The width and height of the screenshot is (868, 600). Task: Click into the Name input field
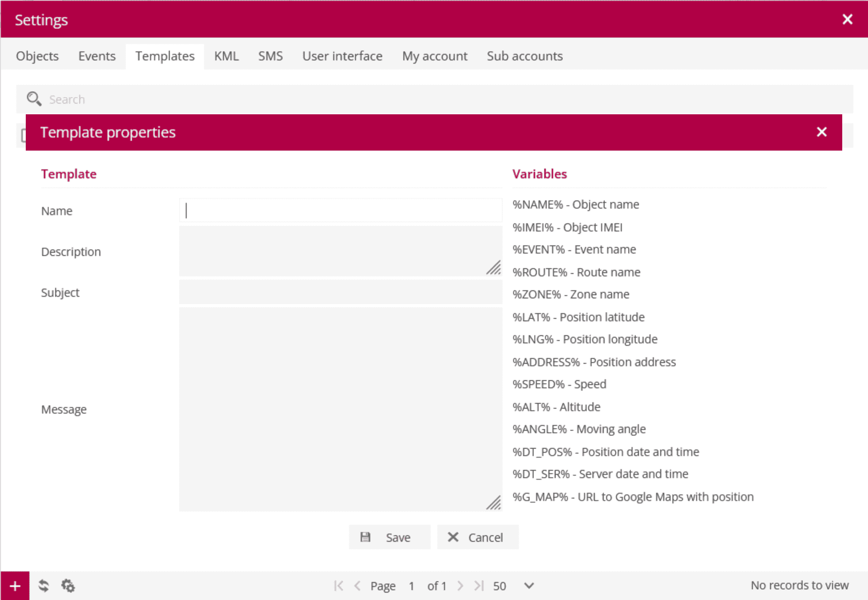(340, 211)
